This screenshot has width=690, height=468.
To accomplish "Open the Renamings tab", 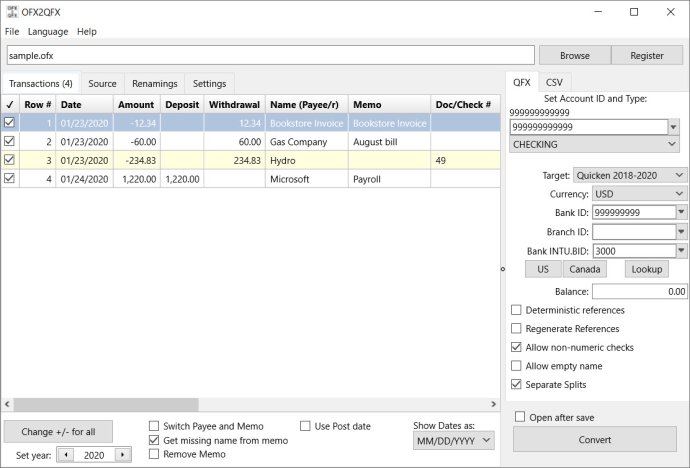I will (x=154, y=84).
